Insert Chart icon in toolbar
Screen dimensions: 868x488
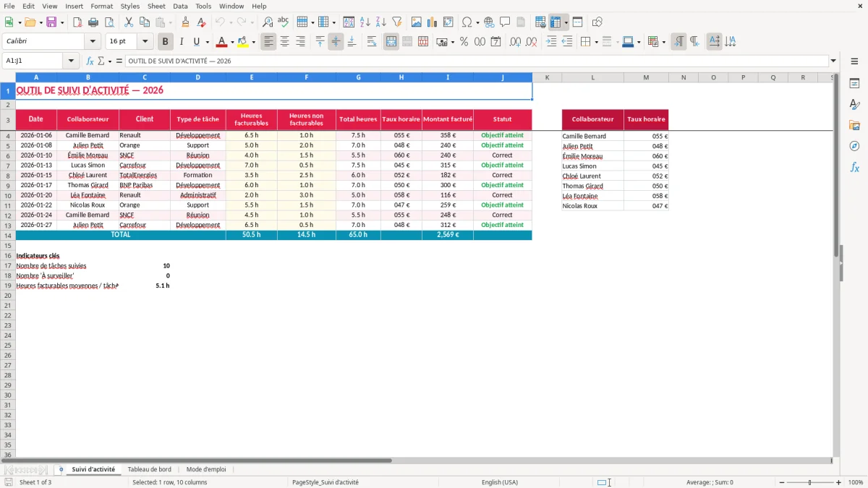click(433, 22)
